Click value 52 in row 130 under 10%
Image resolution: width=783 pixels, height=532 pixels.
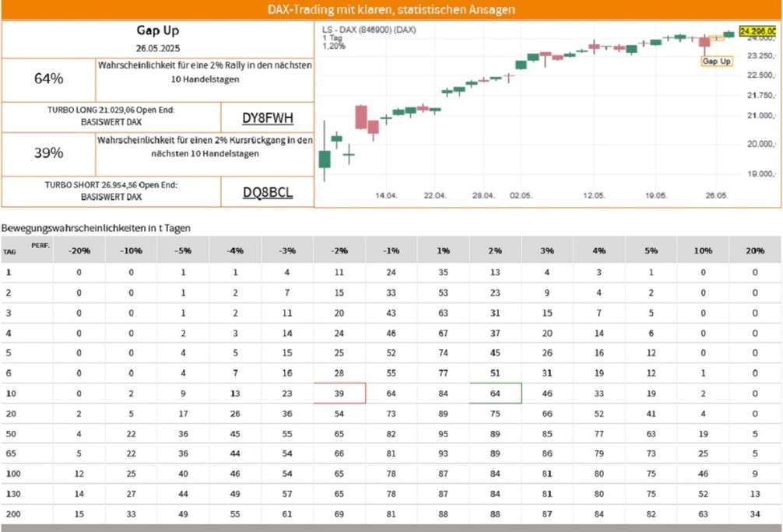[703, 494]
